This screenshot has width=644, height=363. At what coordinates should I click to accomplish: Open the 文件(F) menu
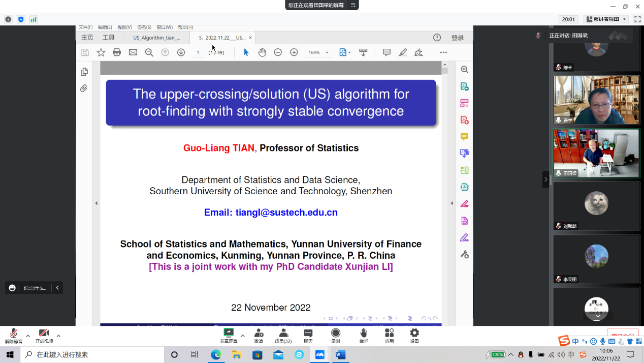pyautogui.click(x=85, y=27)
